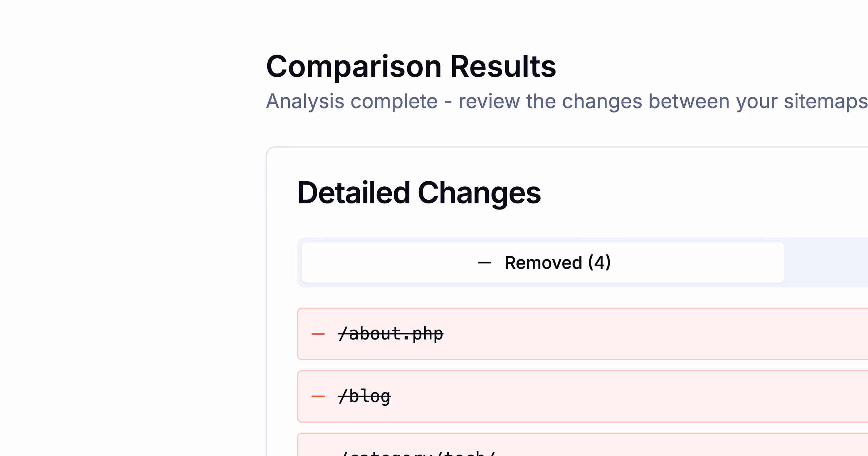Click the word "sitemaps" in the subtitle
This screenshot has height=456, width=868.
point(825,101)
